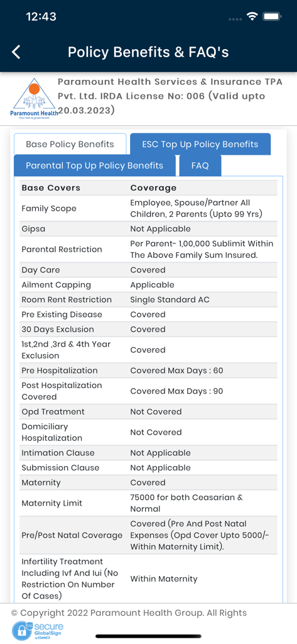
Task: Tap the Copyright 2022 Paramount Health Group text
Action: [x=129, y=613]
